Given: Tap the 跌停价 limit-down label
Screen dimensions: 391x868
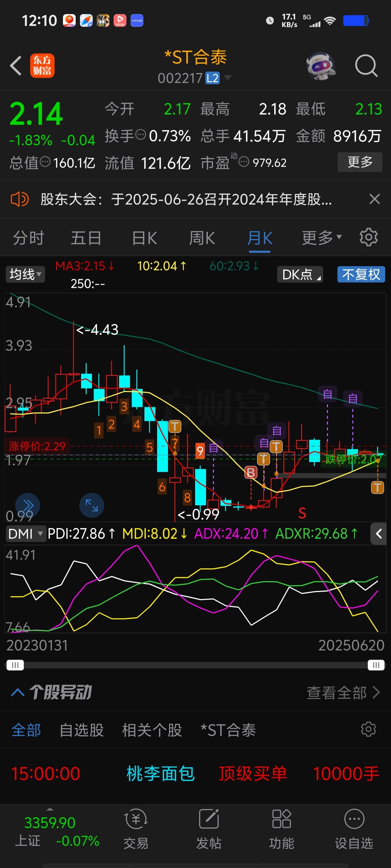Looking at the screenshot, I should point(353,460).
